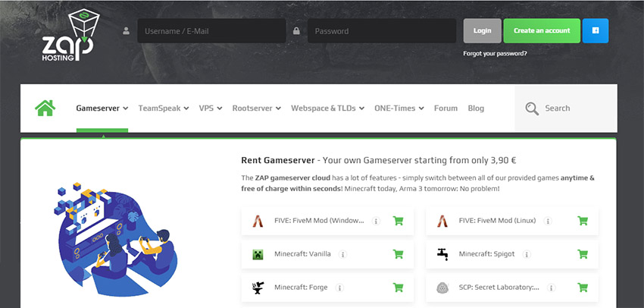Click the Minecraft Forge anvil icon
644x308 pixels.
pos(258,288)
